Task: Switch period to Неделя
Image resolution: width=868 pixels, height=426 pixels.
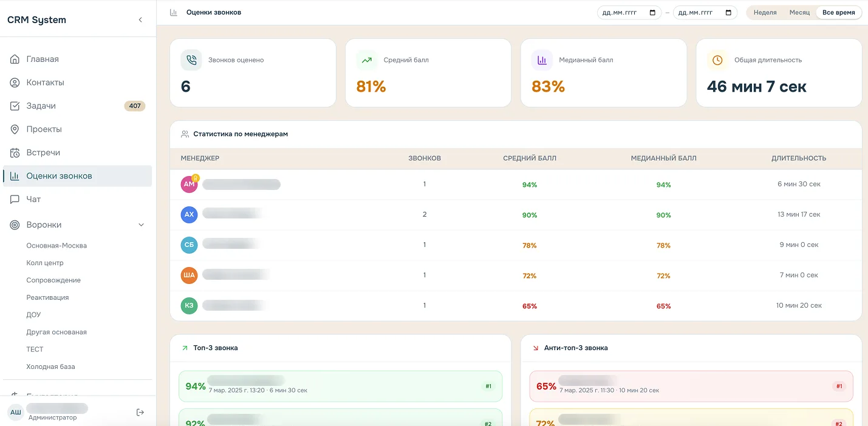Action: (765, 12)
